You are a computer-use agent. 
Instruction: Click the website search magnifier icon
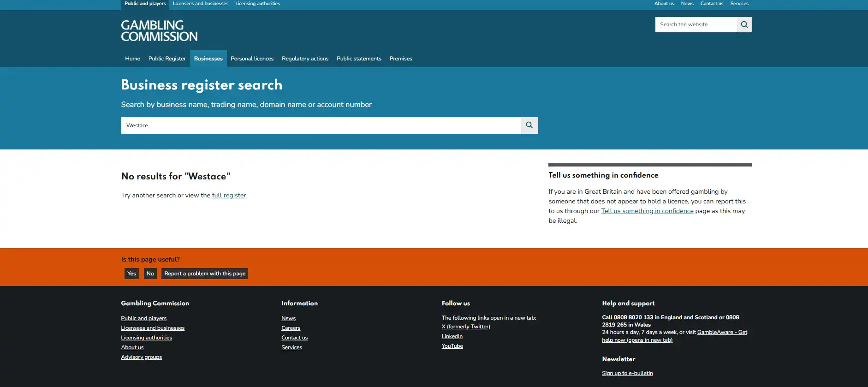point(744,24)
